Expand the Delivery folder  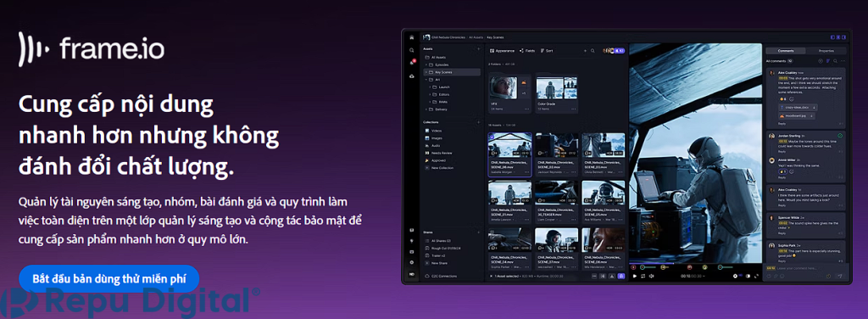pos(426,109)
